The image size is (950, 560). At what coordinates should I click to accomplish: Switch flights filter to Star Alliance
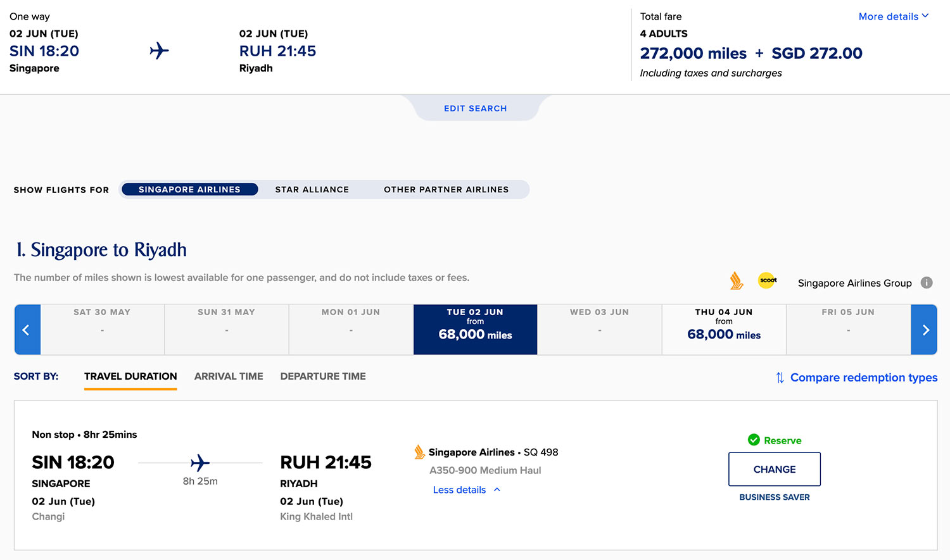(312, 189)
